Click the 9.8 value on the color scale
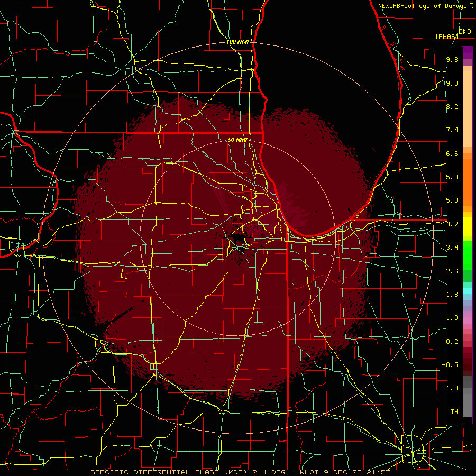 (452, 59)
